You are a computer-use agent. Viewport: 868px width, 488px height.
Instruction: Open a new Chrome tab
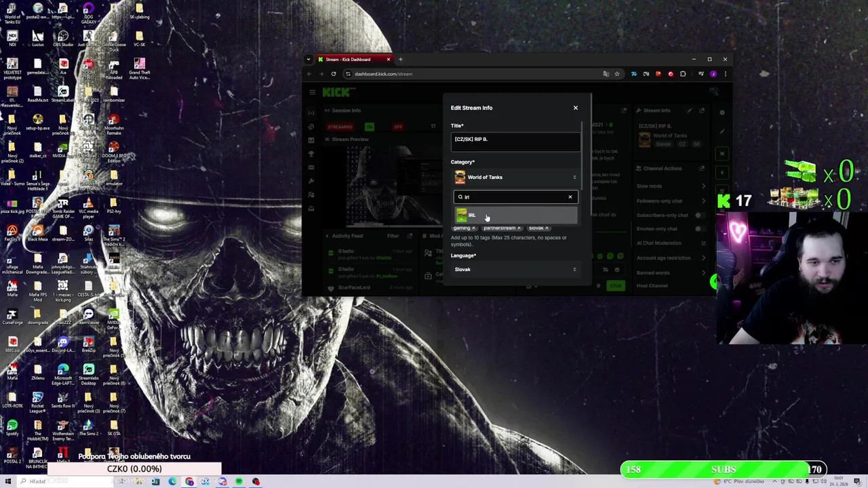pos(400,60)
